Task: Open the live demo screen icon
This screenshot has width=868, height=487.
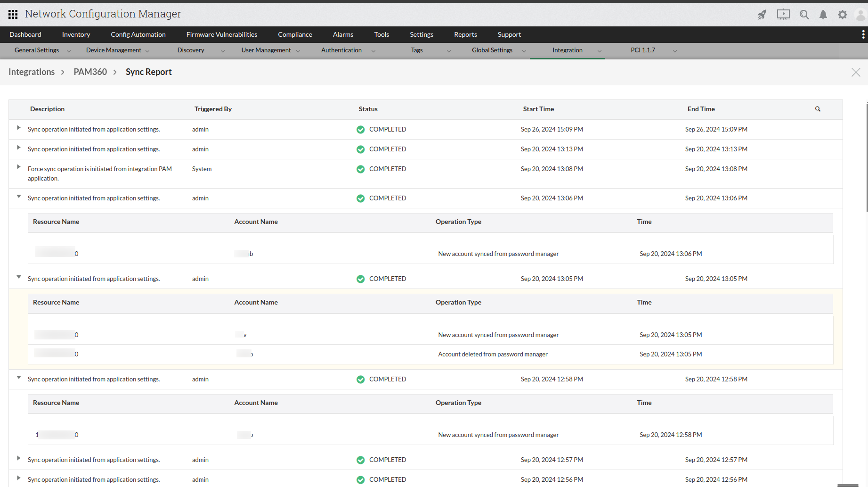Action: 783,15
